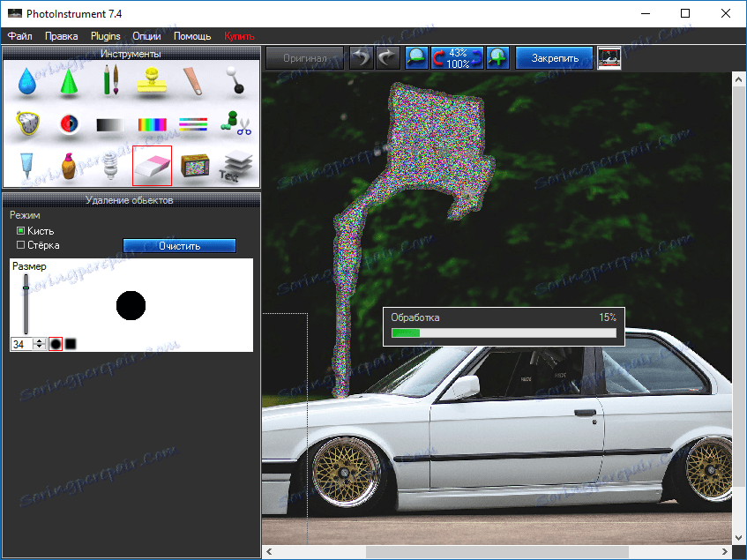Select the blue tube Skin Cleaner tool
Screen dimensions: 747x560
[x=27, y=166]
